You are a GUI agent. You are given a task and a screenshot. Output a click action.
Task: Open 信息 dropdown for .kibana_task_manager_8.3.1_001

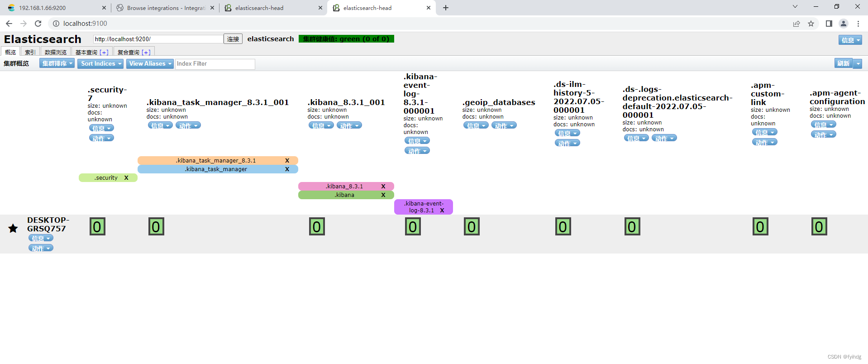pos(160,125)
